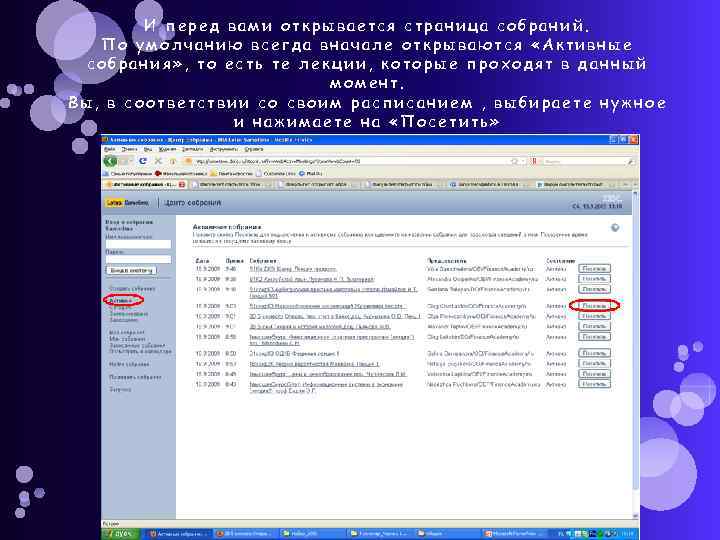Open the help icon beside Active meetings heading
The width and height of the screenshot is (720, 540).
[x=615, y=228]
